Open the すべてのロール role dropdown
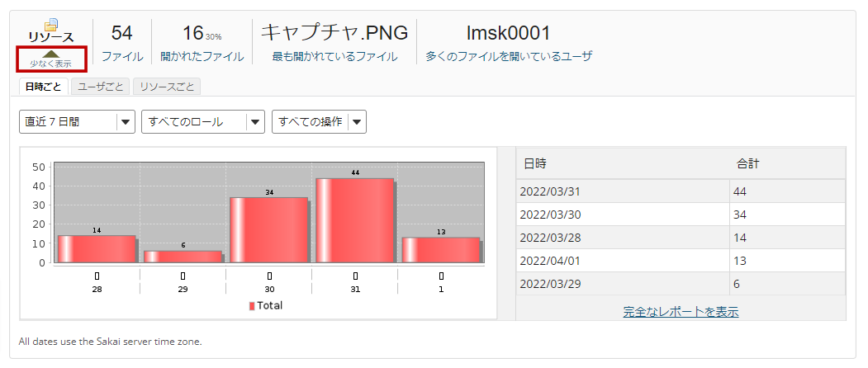 tap(203, 122)
